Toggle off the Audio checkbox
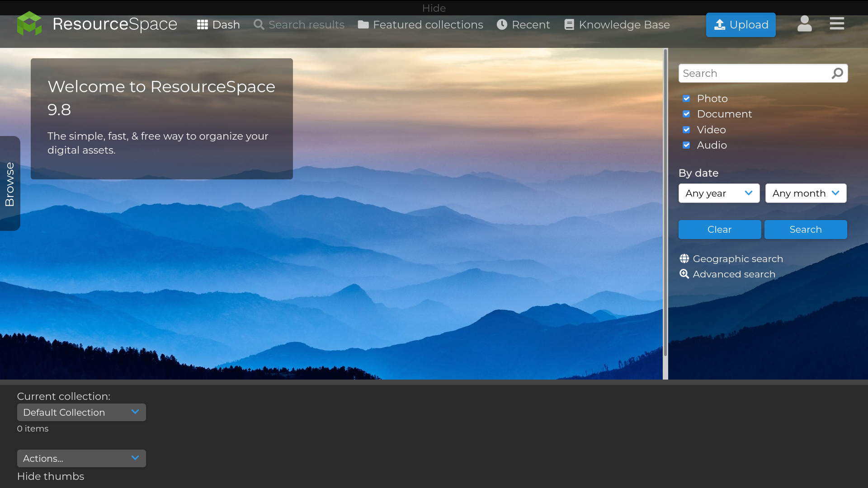 pyautogui.click(x=687, y=145)
